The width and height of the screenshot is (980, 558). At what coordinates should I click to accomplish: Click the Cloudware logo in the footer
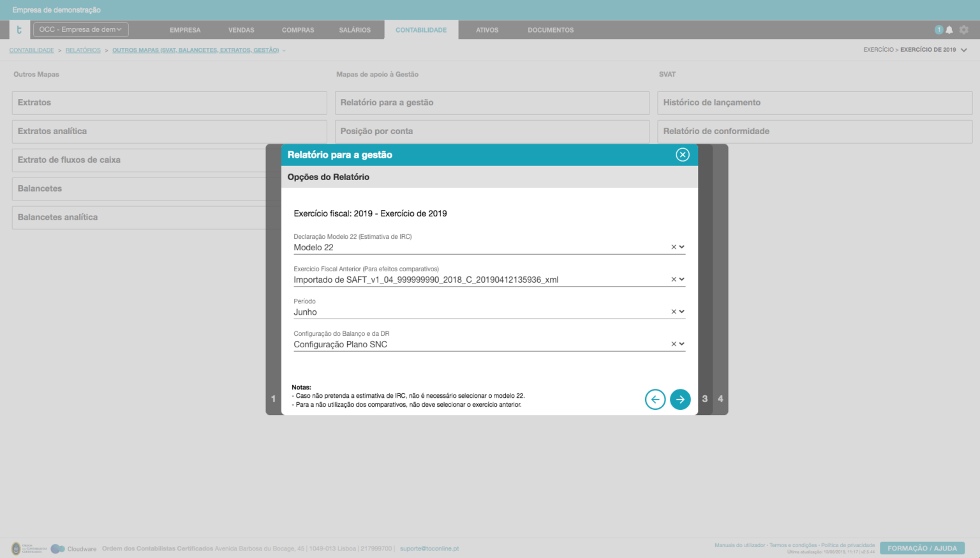click(x=59, y=548)
